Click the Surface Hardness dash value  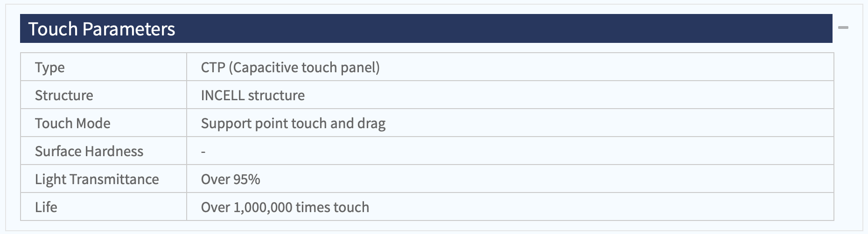coord(203,151)
